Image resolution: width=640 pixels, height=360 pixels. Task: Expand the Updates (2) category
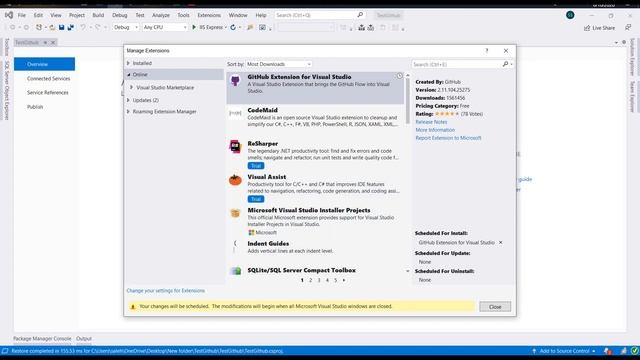pyautogui.click(x=128, y=100)
